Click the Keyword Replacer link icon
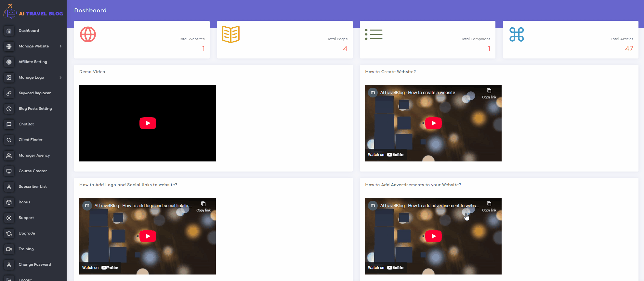Viewport: 644px width, 281px height. 9,93
